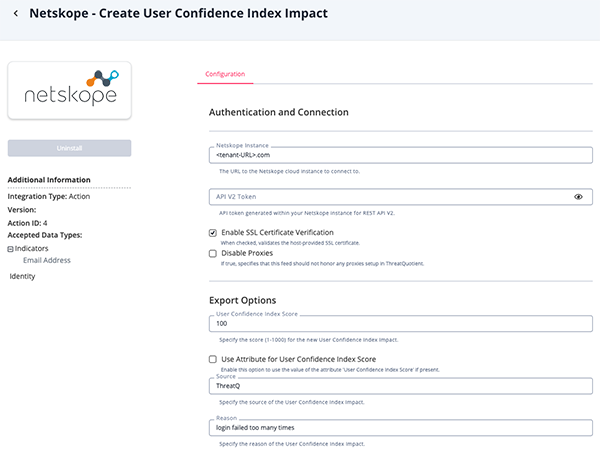Click the Accepted Data Types label
The width and height of the screenshot is (600, 452).
tap(45, 235)
